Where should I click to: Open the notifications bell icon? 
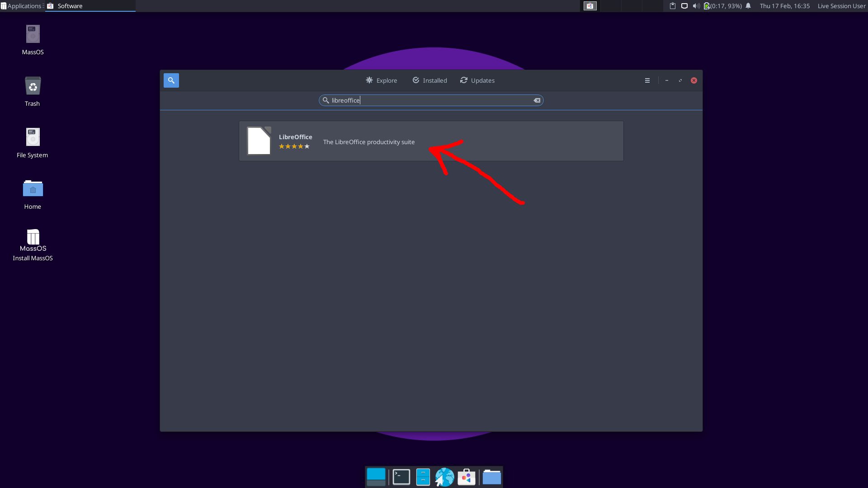pyautogui.click(x=748, y=6)
